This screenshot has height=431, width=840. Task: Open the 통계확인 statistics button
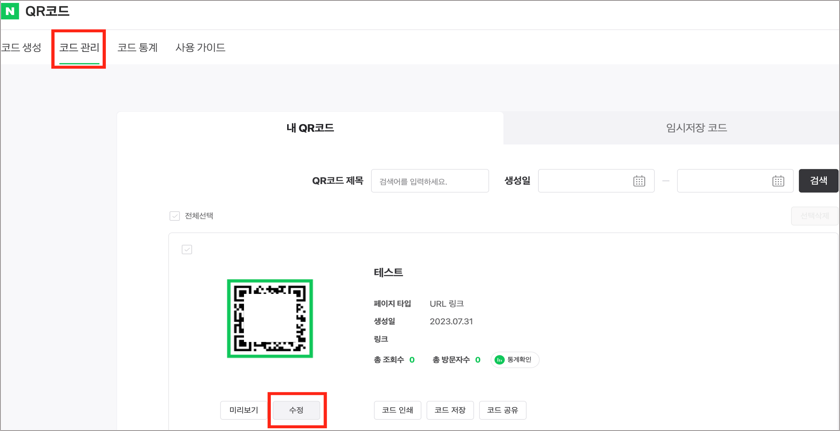click(x=515, y=360)
